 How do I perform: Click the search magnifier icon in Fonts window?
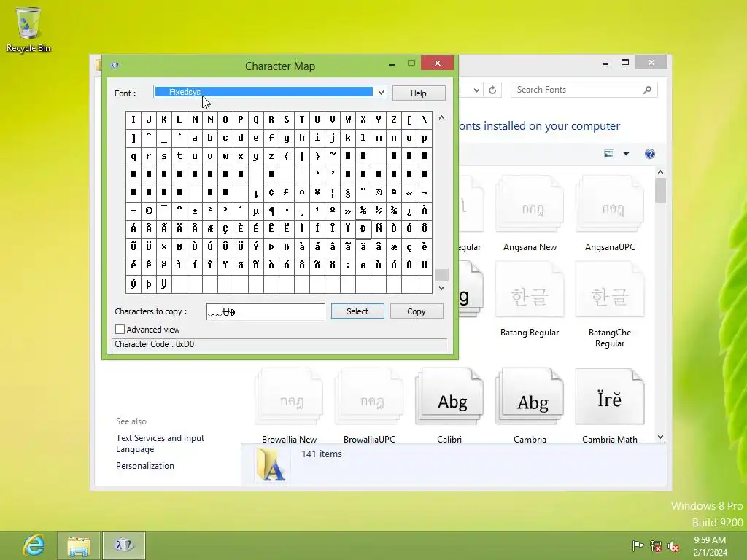tap(647, 90)
